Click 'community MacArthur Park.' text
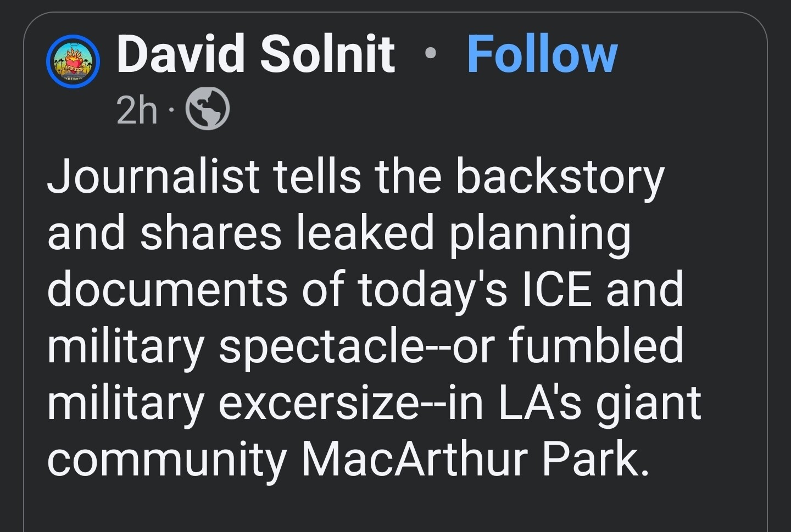The height and width of the screenshot is (532, 791). point(348,459)
